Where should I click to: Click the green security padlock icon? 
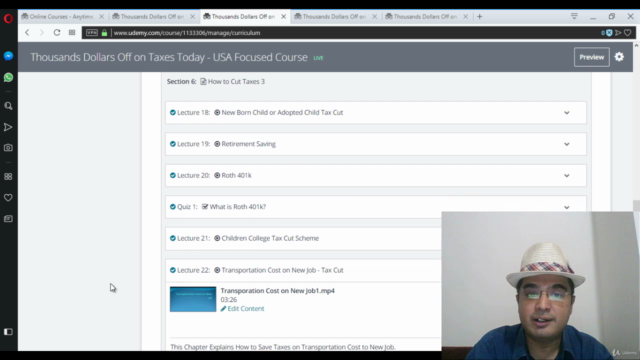pyautogui.click(x=104, y=33)
